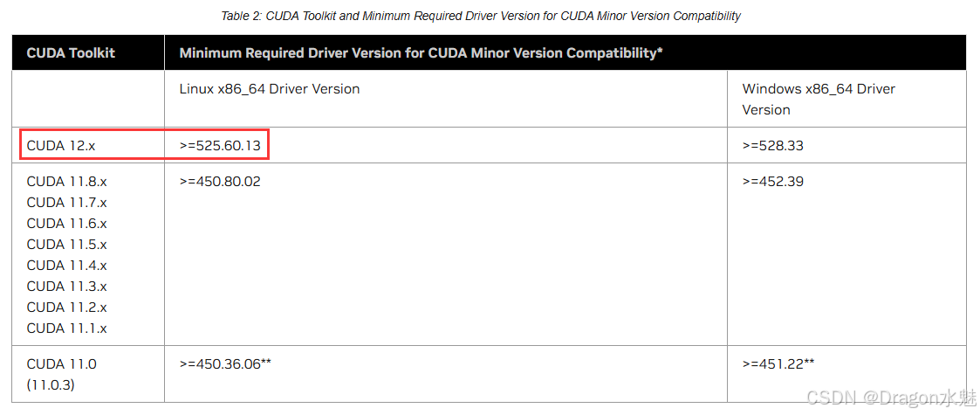The image size is (980, 415).
Task: Click the CUDA 11.2.x entry
Action: pyautogui.click(x=67, y=308)
